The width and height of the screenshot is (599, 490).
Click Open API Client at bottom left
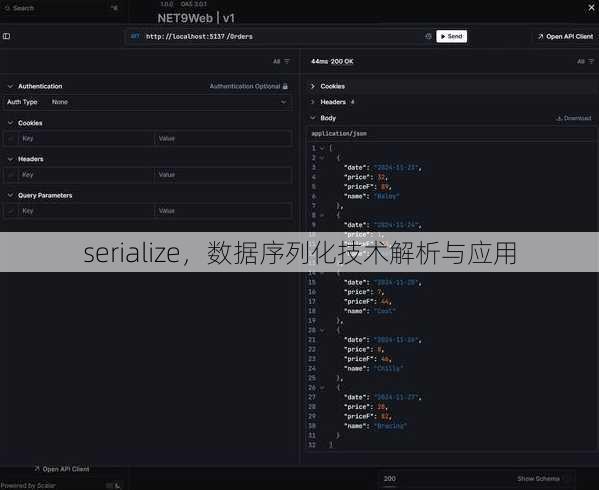pos(62,469)
